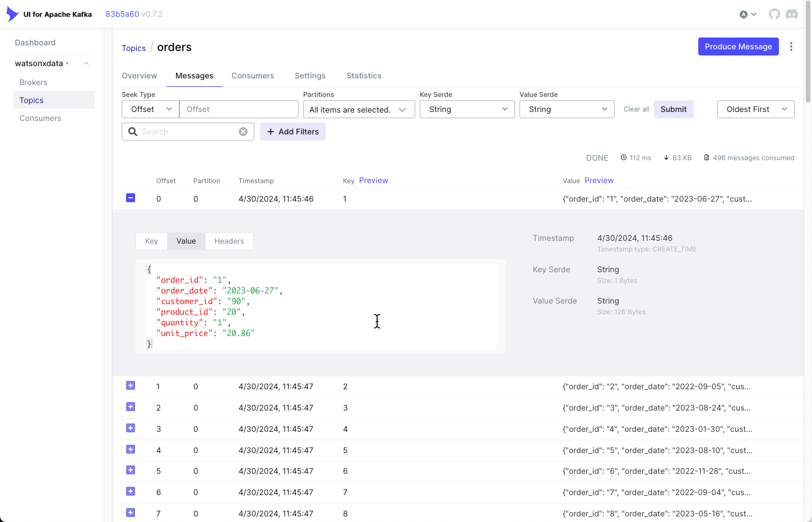This screenshot has width=812, height=522.
Task: Expand message row with key 2
Action: (131, 385)
